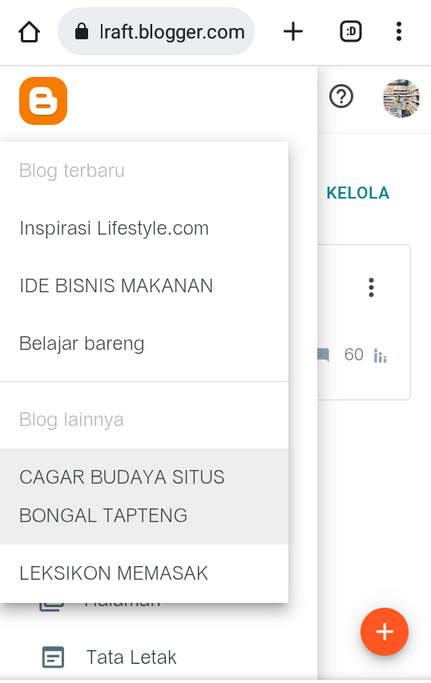Viewport: 431px width, 683px height.
Task: Tap the browser home icon
Action: tap(29, 32)
